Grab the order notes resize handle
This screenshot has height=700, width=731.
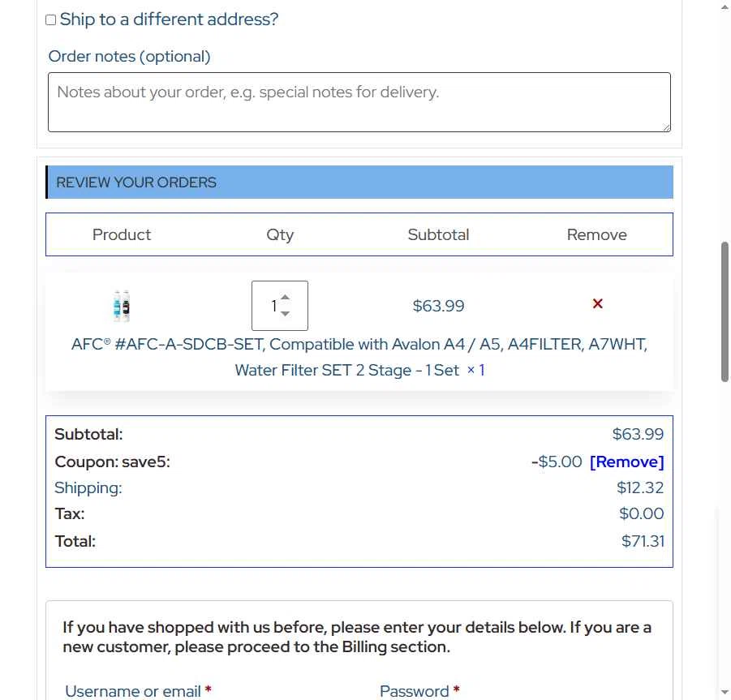tap(666, 127)
